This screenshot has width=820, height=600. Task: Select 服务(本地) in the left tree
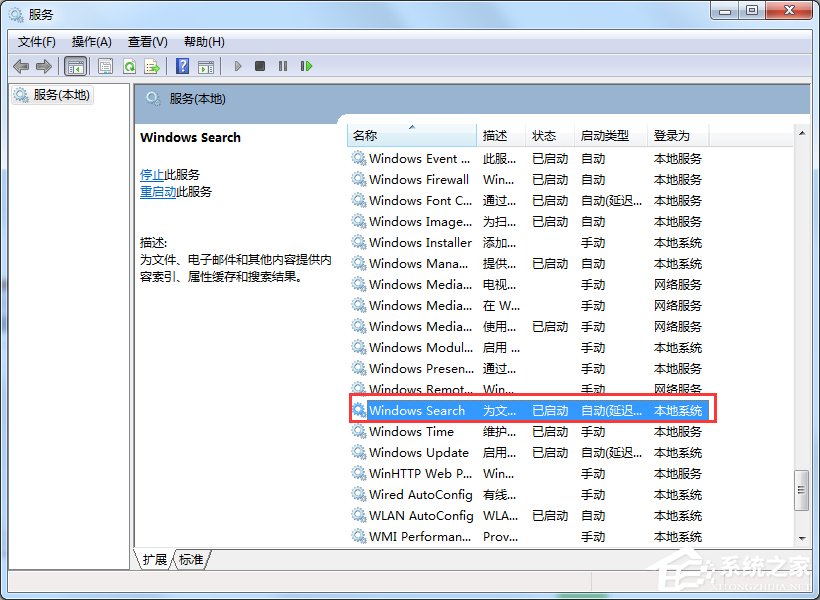[58, 95]
